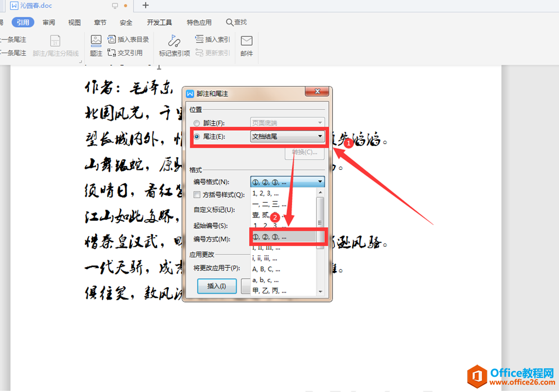The height and width of the screenshot is (392, 559).
Task: Switch to the 章节 ribbon tab
Action: point(100,22)
